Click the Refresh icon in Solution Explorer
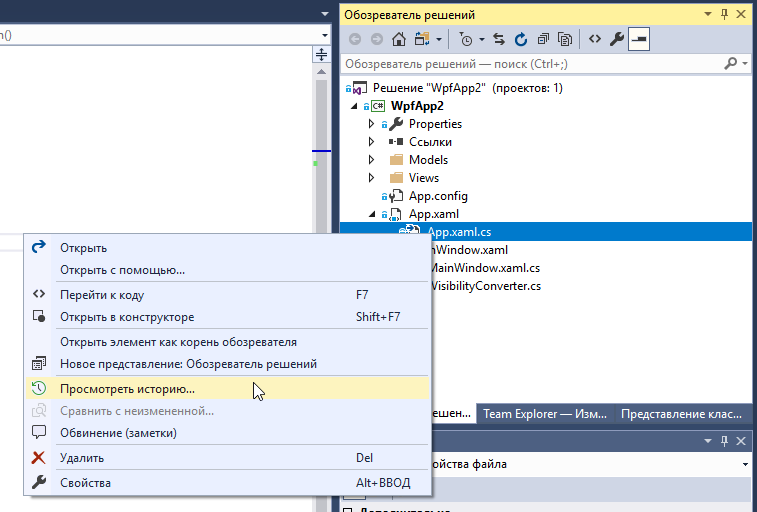The height and width of the screenshot is (512, 757). click(521, 40)
